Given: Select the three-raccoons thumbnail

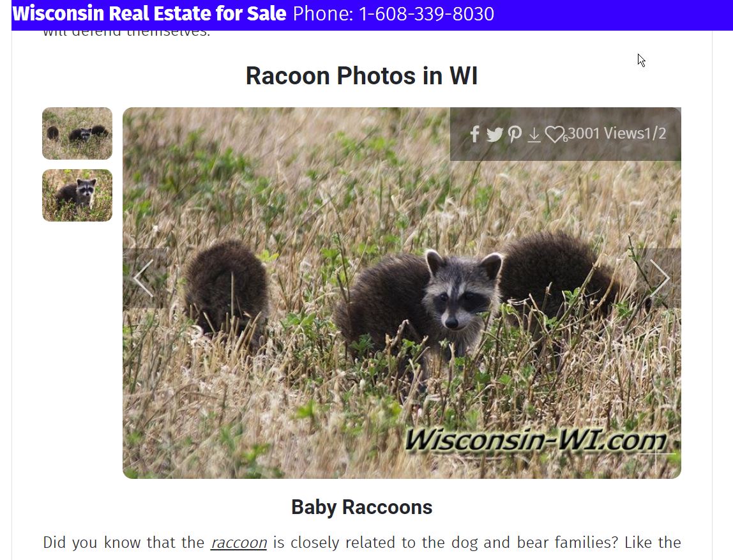Looking at the screenshot, I should 77,133.
